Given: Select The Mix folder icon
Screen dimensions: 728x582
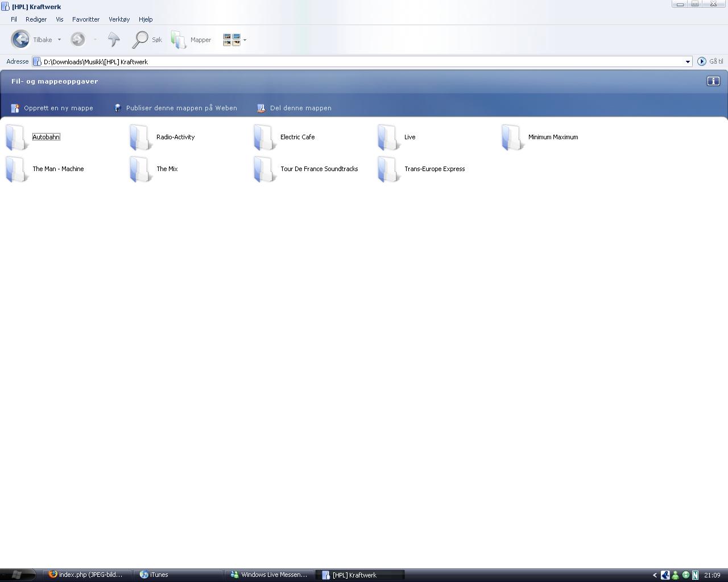Looking at the screenshot, I should 140,169.
